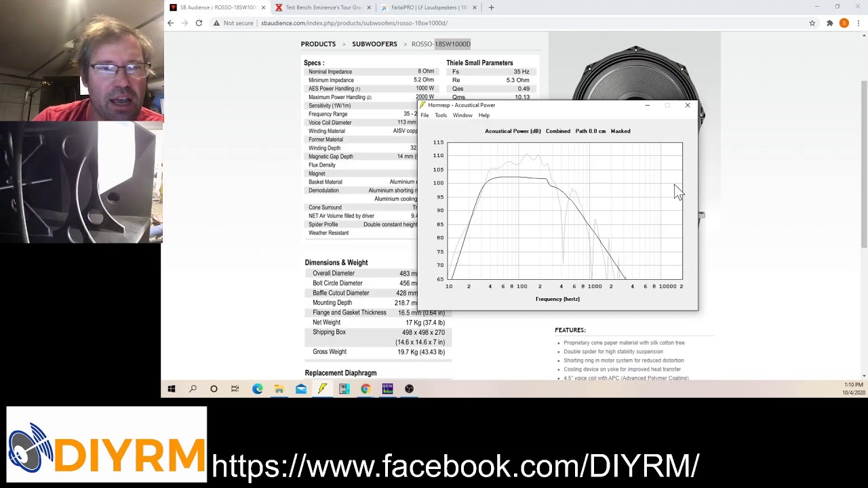The image size is (868, 488).
Task: Click the Replacement Diaphragm heading
Action: (340, 373)
